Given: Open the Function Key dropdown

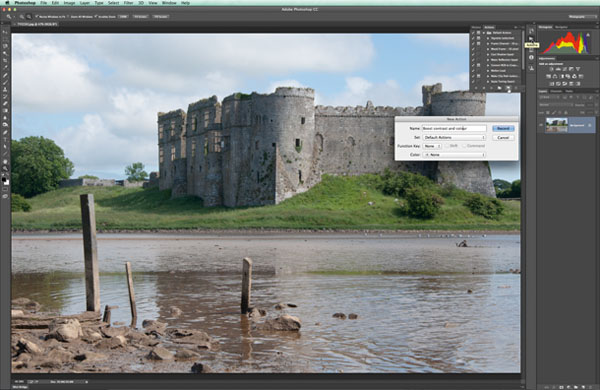Looking at the screenshot, I should [x=432, y=146].
